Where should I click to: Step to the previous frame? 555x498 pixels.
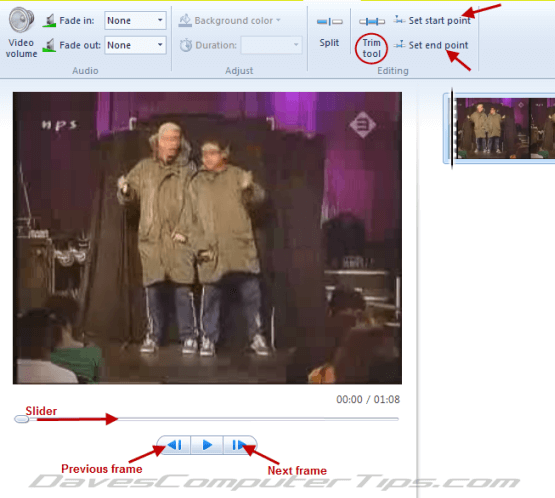click(174, 445)
